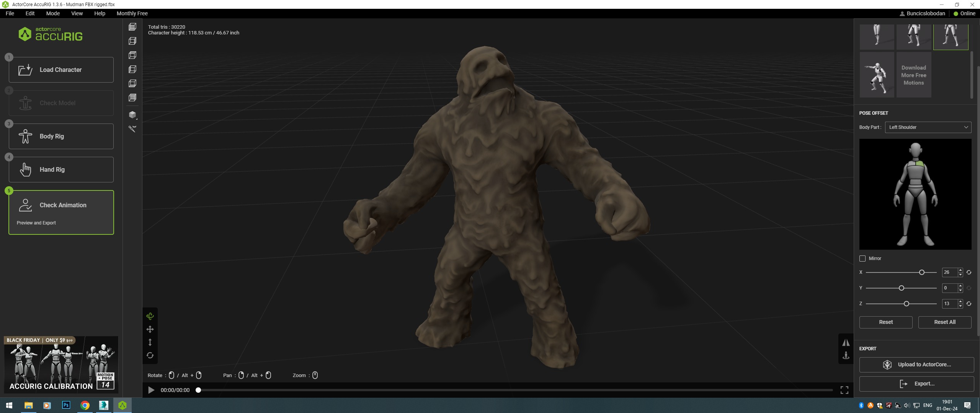Click the volume speaker tray icon
Viewport: 980px width, 413px height.
coord(907,405)
